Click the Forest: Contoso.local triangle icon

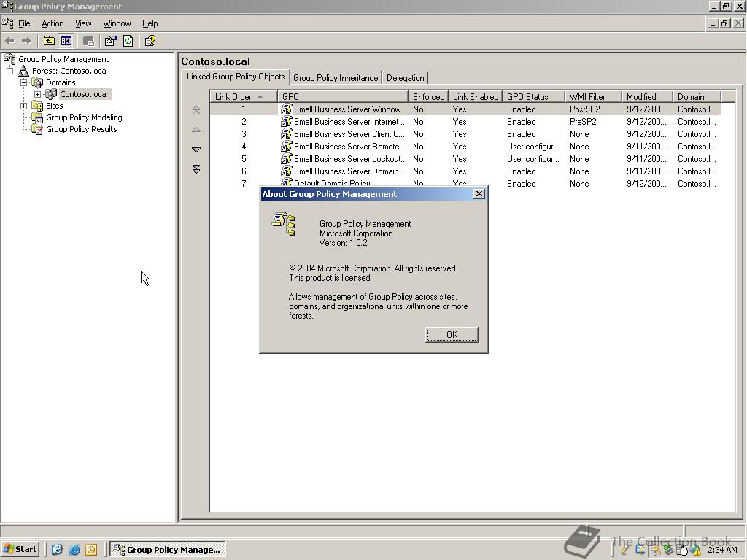click(x=23, y=71)
